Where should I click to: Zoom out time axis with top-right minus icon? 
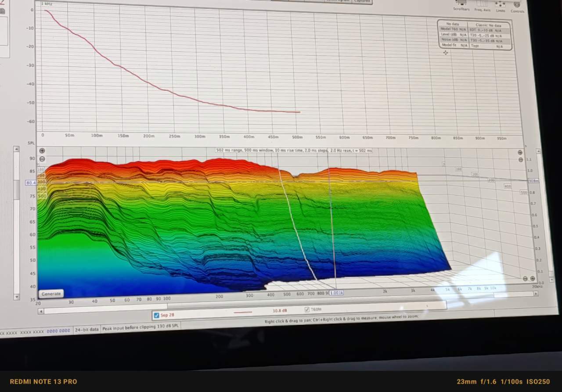point(520,160)
